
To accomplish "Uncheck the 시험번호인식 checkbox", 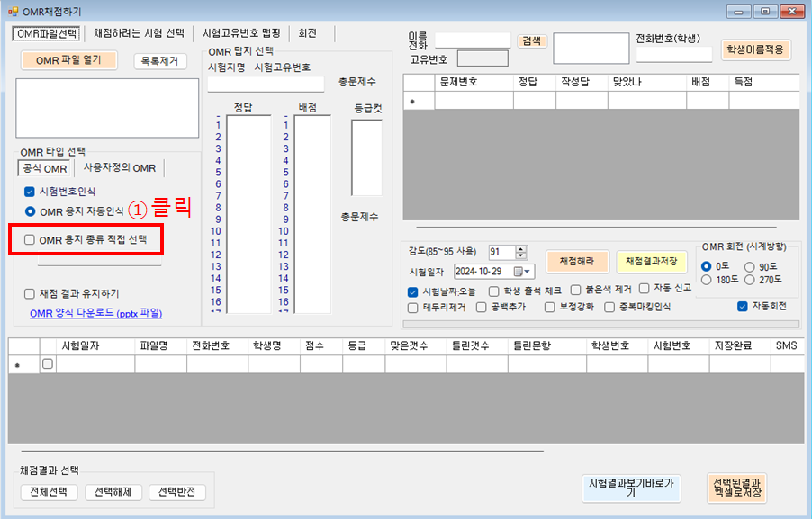I will pos(31,192).
